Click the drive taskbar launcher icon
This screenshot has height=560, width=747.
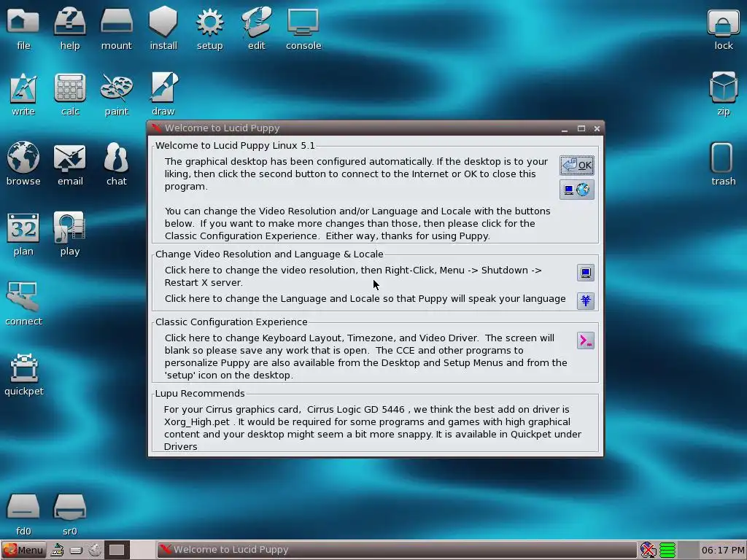tap(76, 550)
